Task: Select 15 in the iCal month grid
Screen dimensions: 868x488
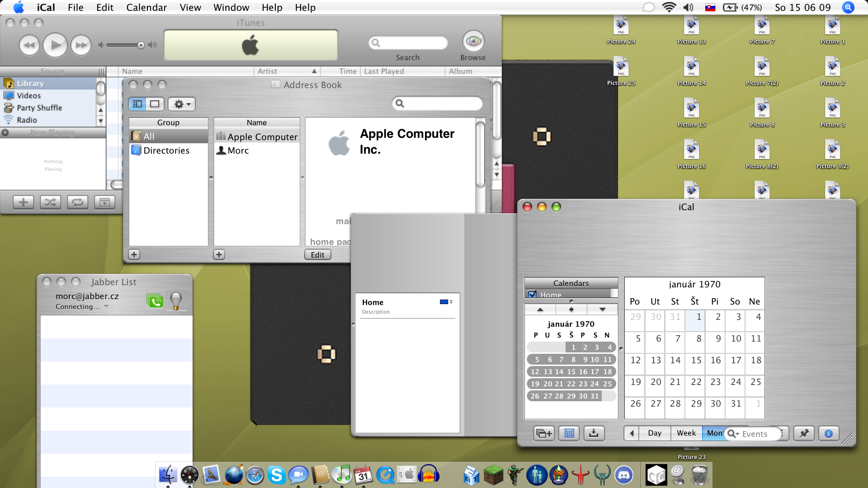Action: 695,364
